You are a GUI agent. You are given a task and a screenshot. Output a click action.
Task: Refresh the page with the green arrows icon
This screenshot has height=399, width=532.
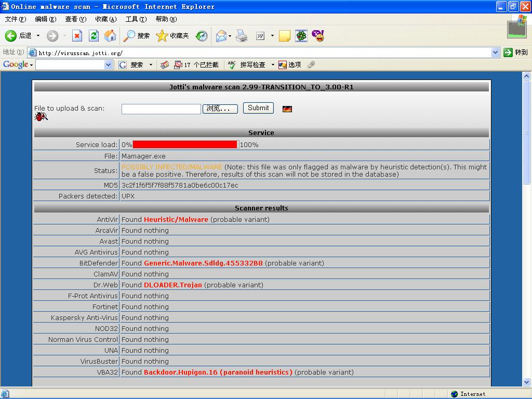coord(94,36)
